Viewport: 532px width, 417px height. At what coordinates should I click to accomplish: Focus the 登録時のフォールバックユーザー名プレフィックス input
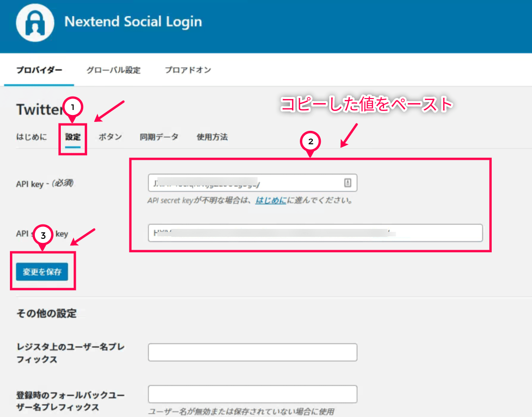tap(253, 394)
